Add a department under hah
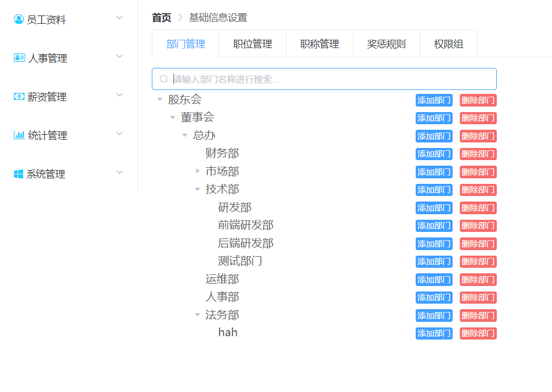Screen dimensions: 552x392 [x=434, y=333]
